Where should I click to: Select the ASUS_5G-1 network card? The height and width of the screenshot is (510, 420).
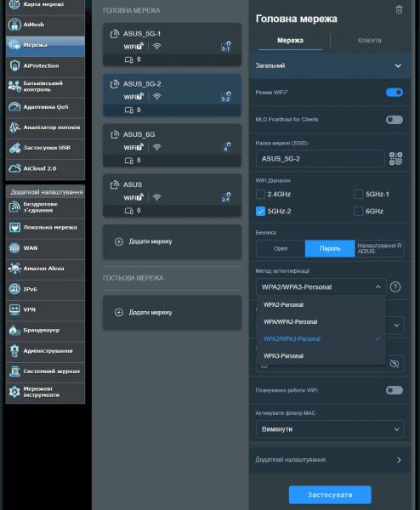coord(172,44)
